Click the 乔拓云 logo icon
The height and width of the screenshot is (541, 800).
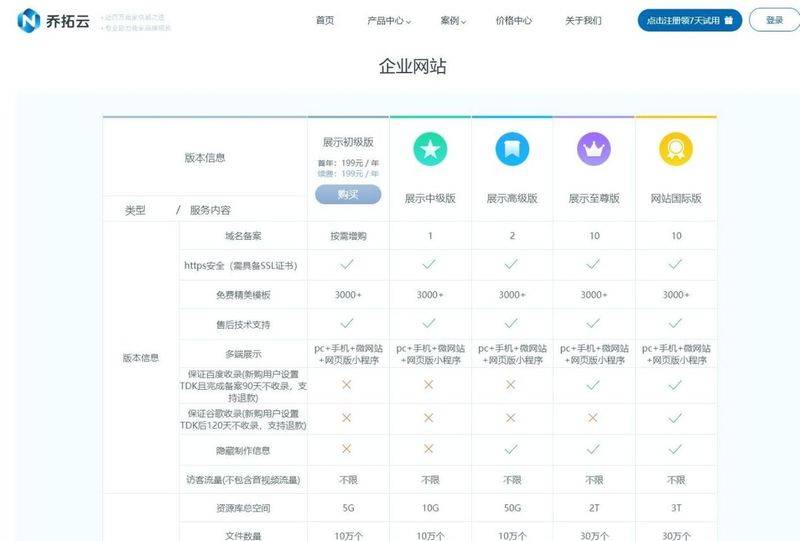click(x=29, y=21)
